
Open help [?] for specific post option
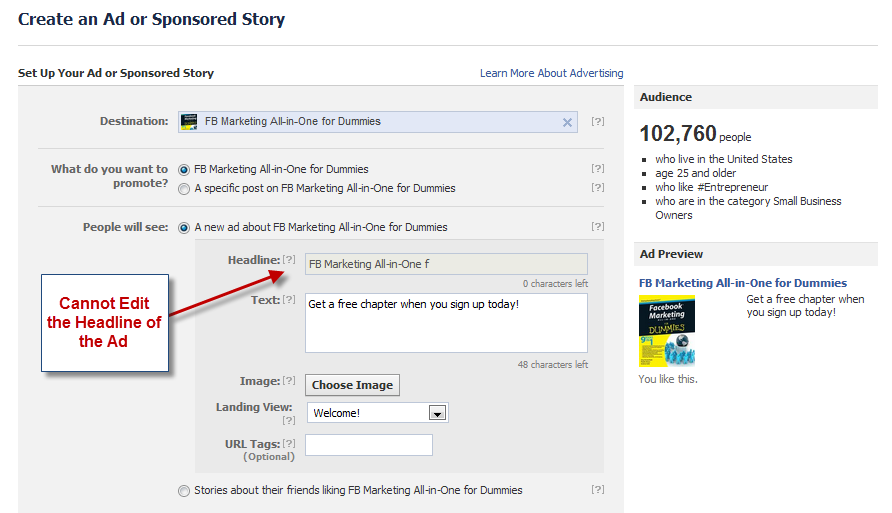[597, 187]
